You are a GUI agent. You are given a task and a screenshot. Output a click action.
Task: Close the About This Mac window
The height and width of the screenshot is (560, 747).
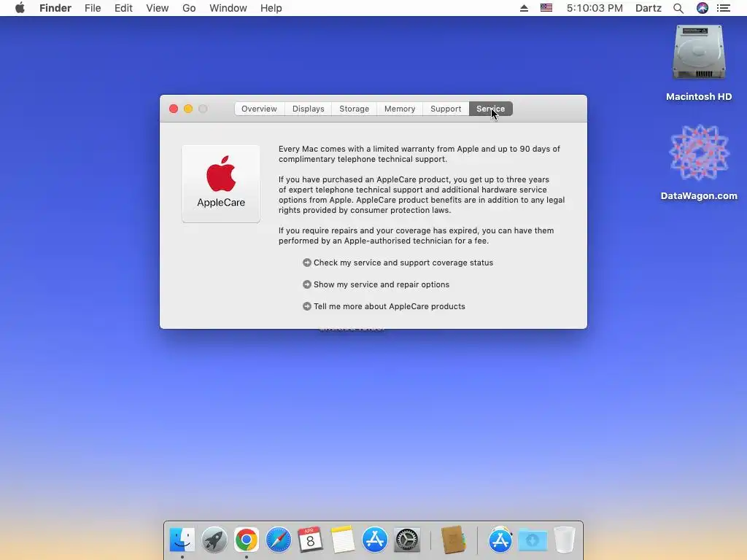174,109
